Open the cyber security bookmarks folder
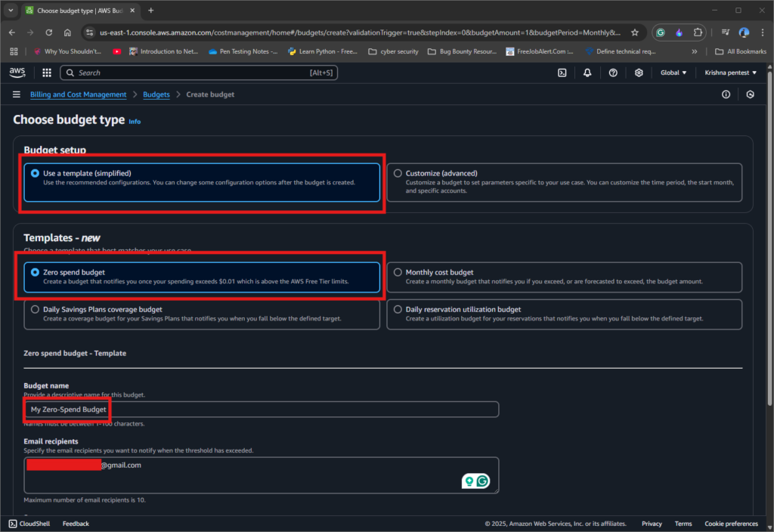774x532 pixels. 393,51
